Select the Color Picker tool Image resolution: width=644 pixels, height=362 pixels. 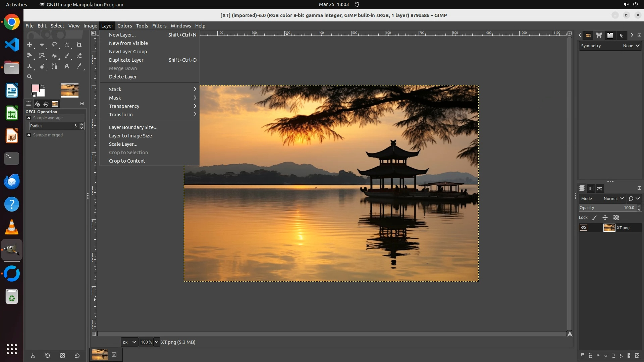tap(79, 66)
